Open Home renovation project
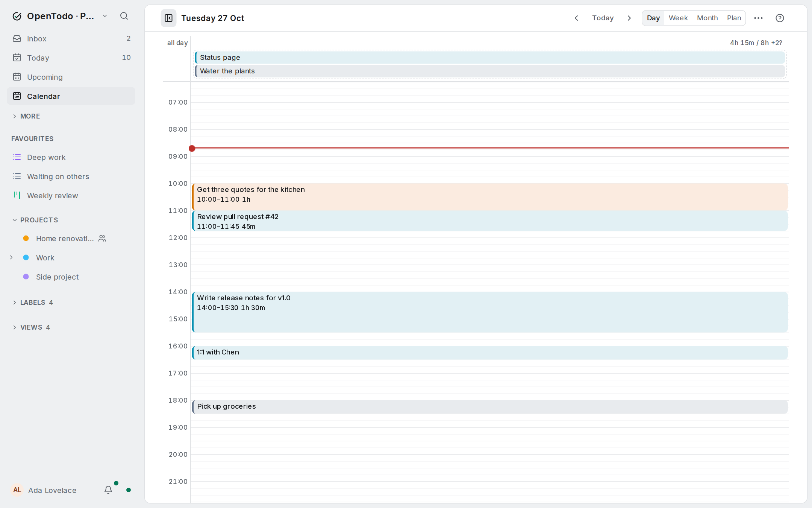 [71, 238]
